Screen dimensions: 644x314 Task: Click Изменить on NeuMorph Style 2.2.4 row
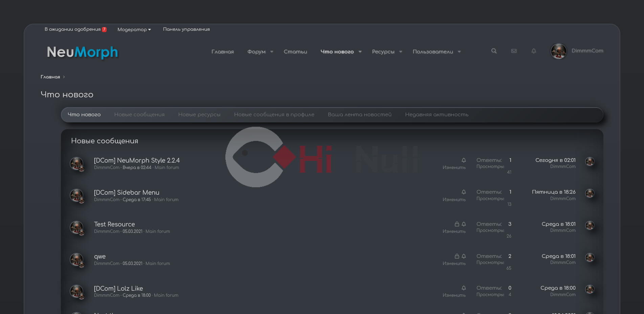[x=454, y=168]
